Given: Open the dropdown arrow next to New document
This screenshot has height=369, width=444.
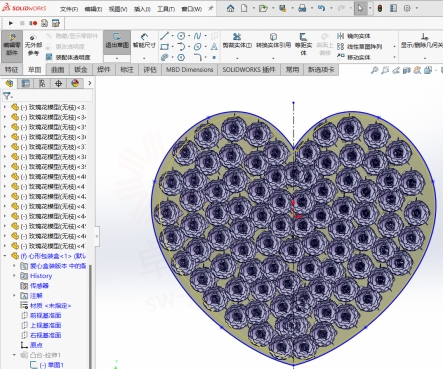Looking at the screenshot, I should click(254, 8).
